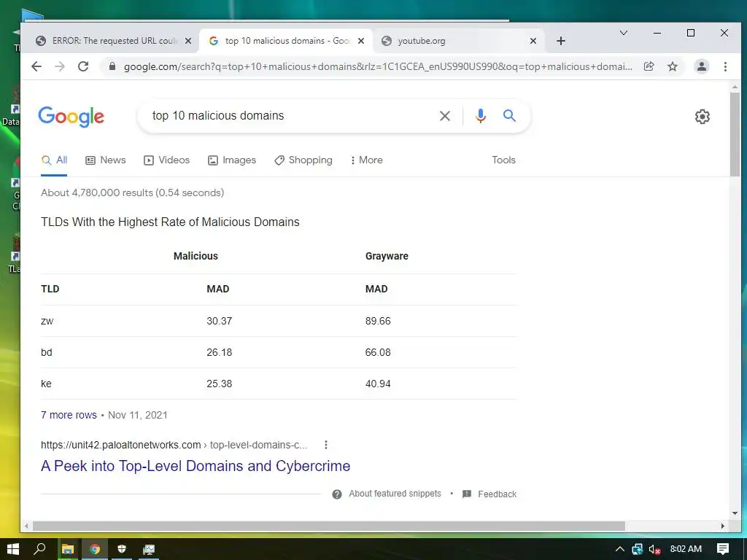Open Windows Security shield in taskbar
The image size is (747, 560).
pos(122,550)
